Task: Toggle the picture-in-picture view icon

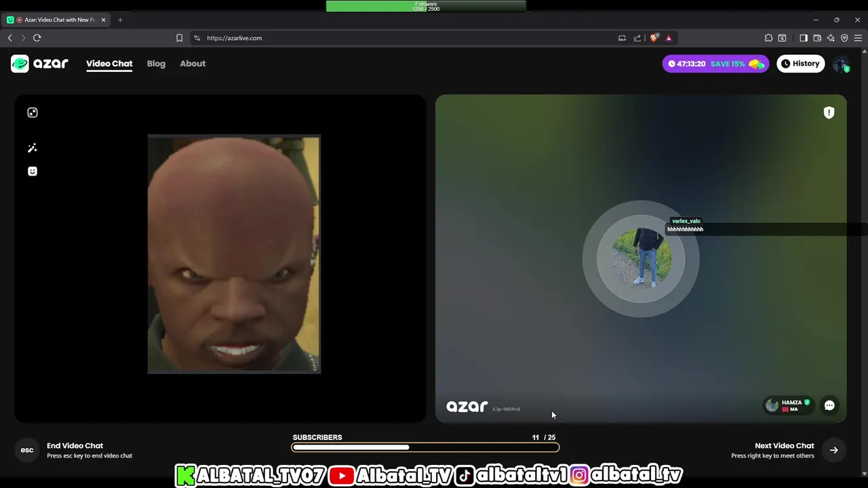Action: 33,113
